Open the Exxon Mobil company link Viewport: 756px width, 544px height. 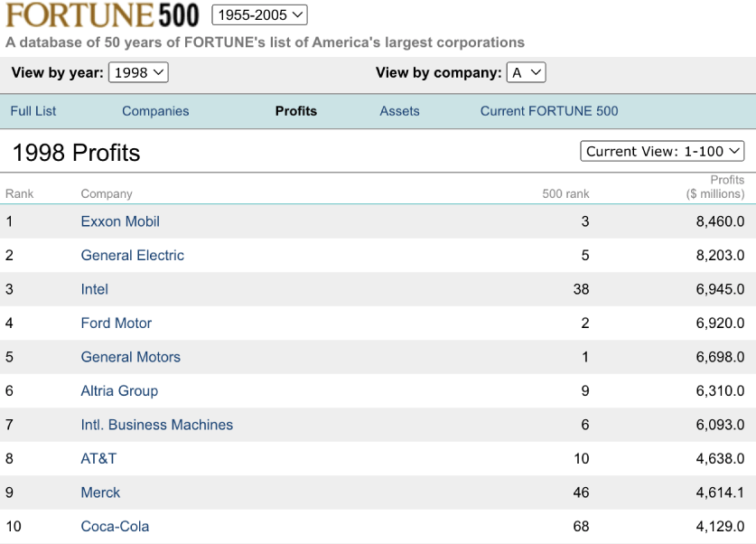(120, 221)
